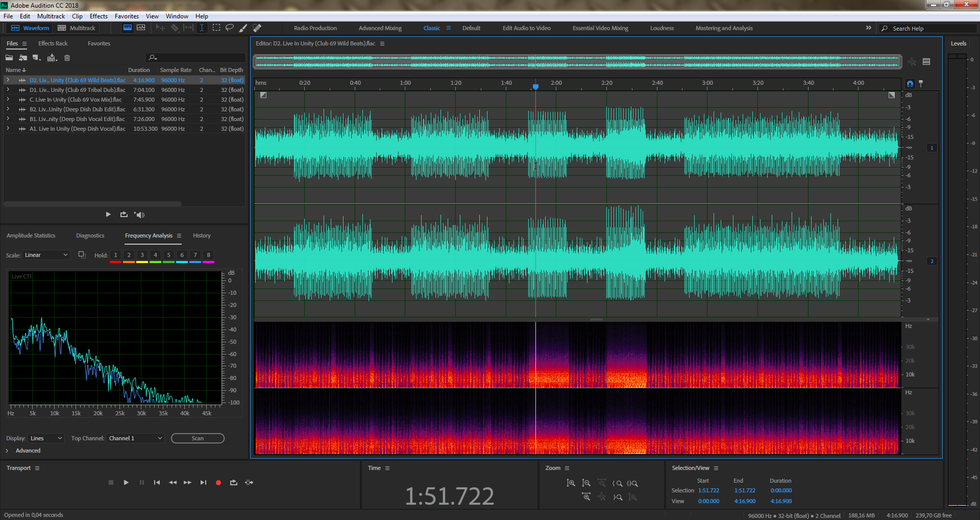Click the Rewind transport button
This screenshot has width=980, height=520.
coord(173,483)
